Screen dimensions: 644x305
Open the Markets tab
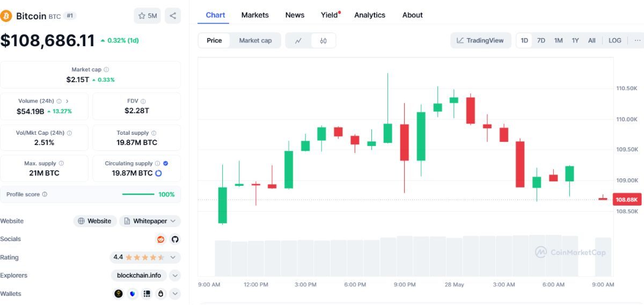pyautogui.click(x=255, y=15)
